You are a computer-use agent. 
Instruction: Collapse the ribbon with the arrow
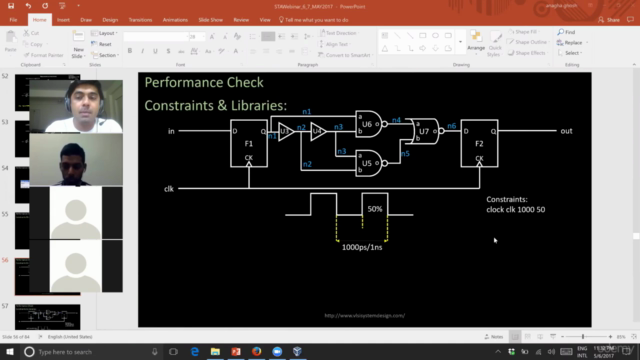click(634, 64)
